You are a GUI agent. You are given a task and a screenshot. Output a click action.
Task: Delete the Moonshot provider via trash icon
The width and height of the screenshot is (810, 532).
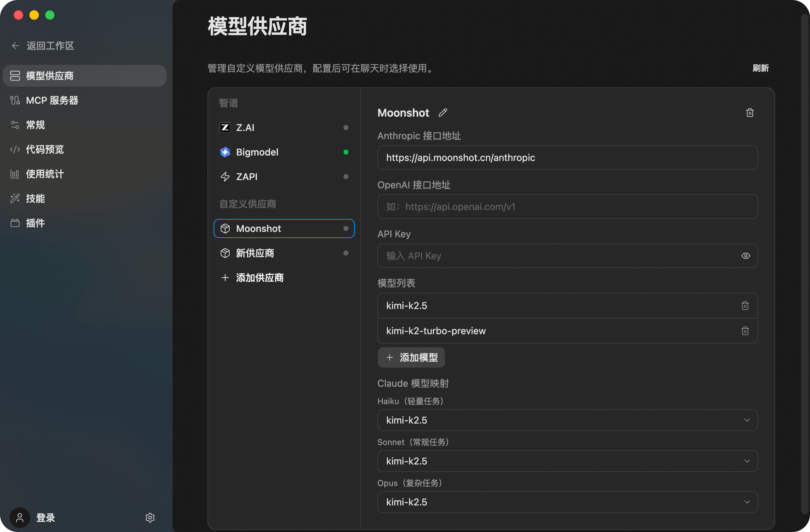[x=750, y=113]
